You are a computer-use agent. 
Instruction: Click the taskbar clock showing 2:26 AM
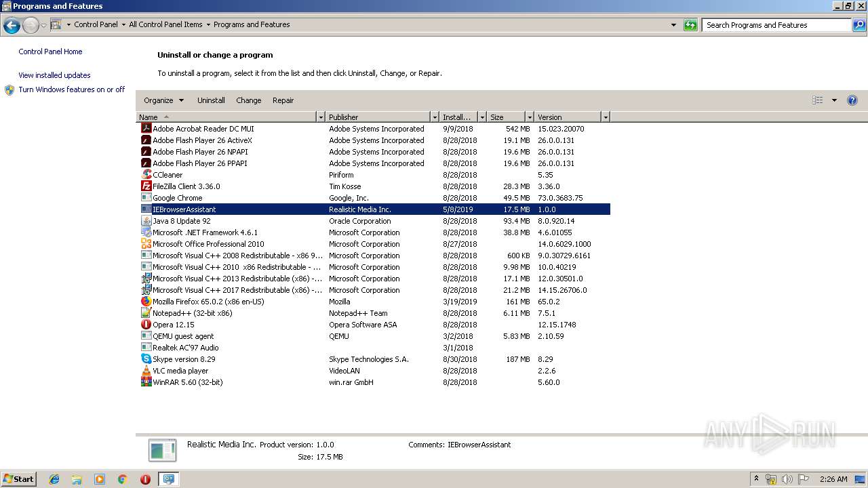click(x=833, y=479)
